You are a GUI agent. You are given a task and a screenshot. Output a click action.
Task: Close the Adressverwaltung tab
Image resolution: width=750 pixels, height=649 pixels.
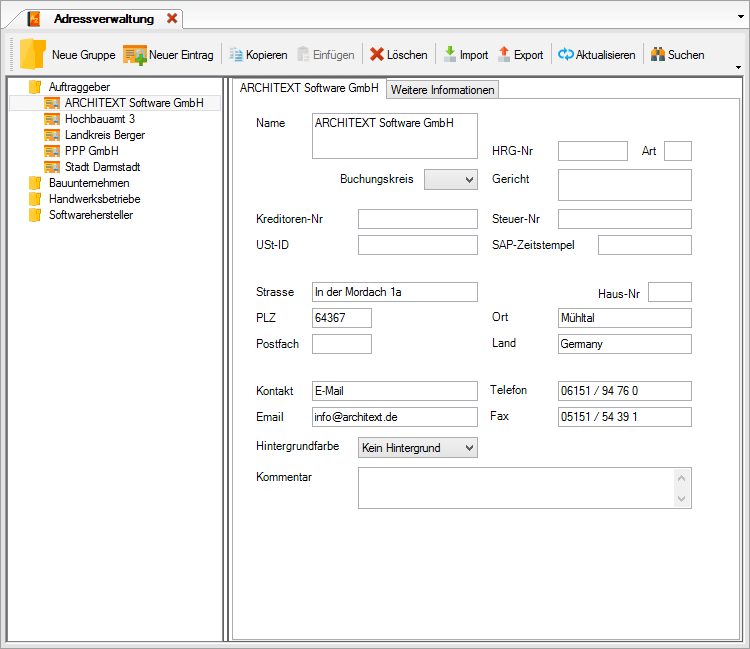[x=172, y=18]
